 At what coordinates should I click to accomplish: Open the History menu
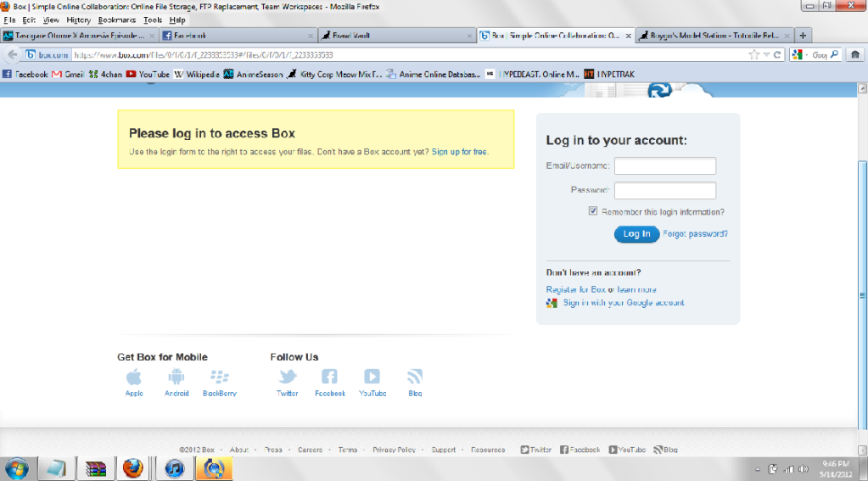[78, 20]
